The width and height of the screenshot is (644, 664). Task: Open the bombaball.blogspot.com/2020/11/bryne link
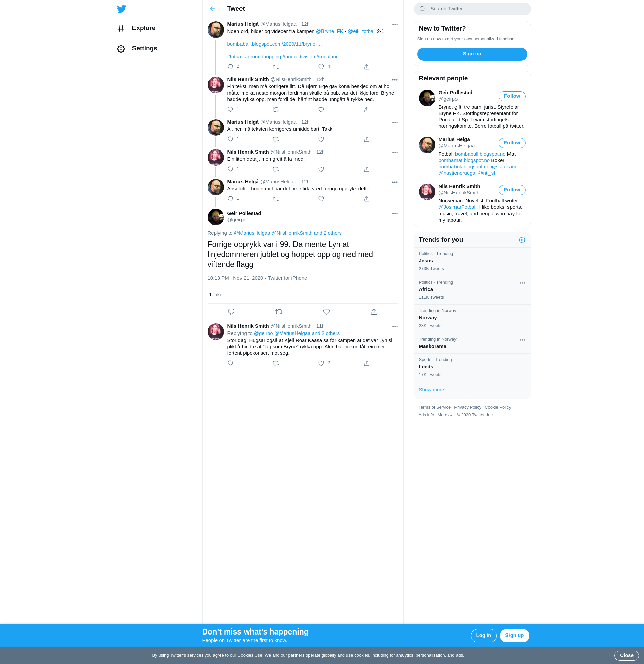coord(275,44)
